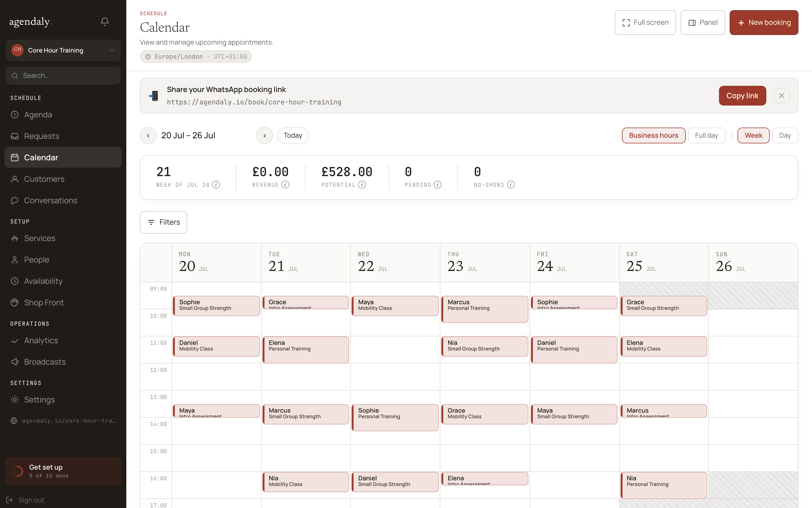The image size is (812, 508).
Task: Open the Get set up progress card
Action: [63, 471]
